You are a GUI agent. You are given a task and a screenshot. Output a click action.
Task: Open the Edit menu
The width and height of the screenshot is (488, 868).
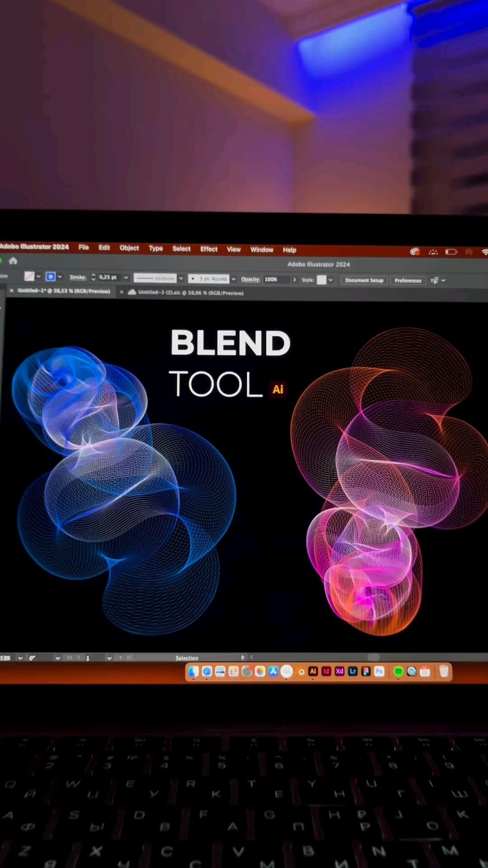(104, 248)
